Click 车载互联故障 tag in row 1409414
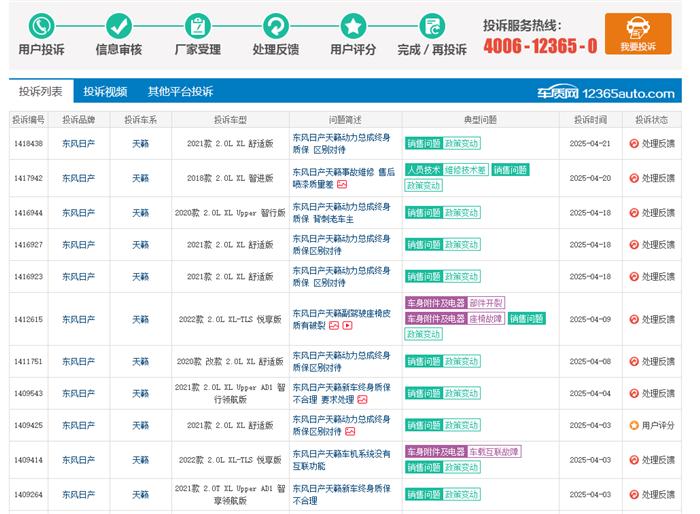700x514 pixels. point(494,451)
